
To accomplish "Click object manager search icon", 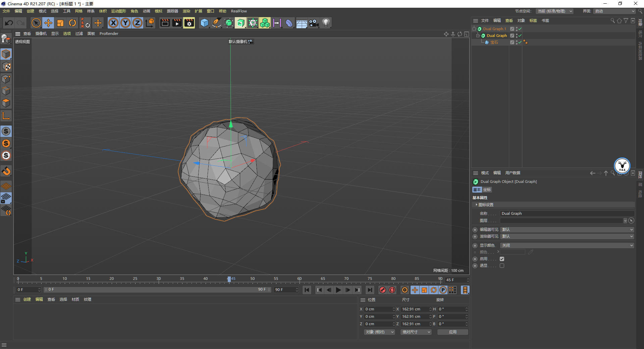I will [x=612, y=21].
